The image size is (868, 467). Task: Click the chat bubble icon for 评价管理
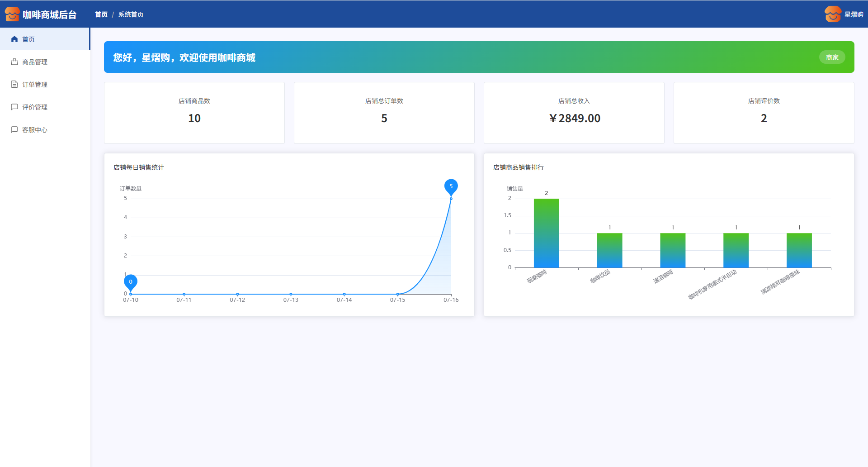coord(14,107)
